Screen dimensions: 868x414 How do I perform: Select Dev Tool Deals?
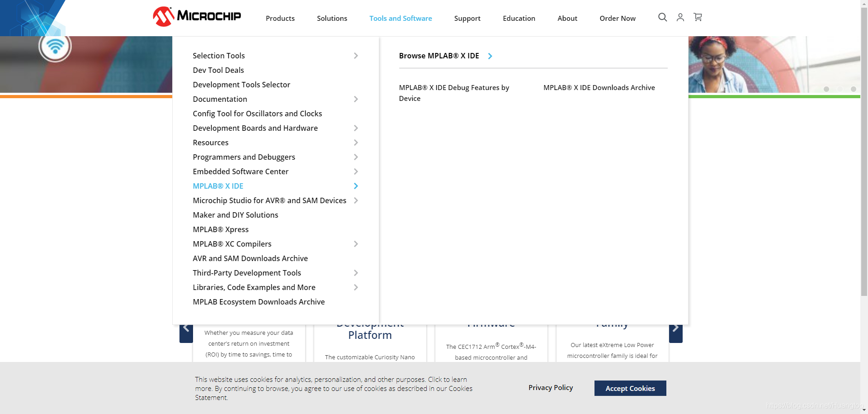[x=218, y=70]
